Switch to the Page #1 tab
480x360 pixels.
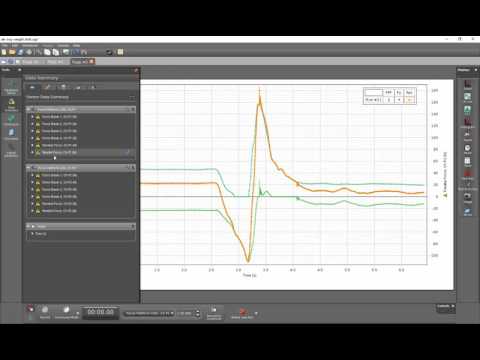[32, 62]
